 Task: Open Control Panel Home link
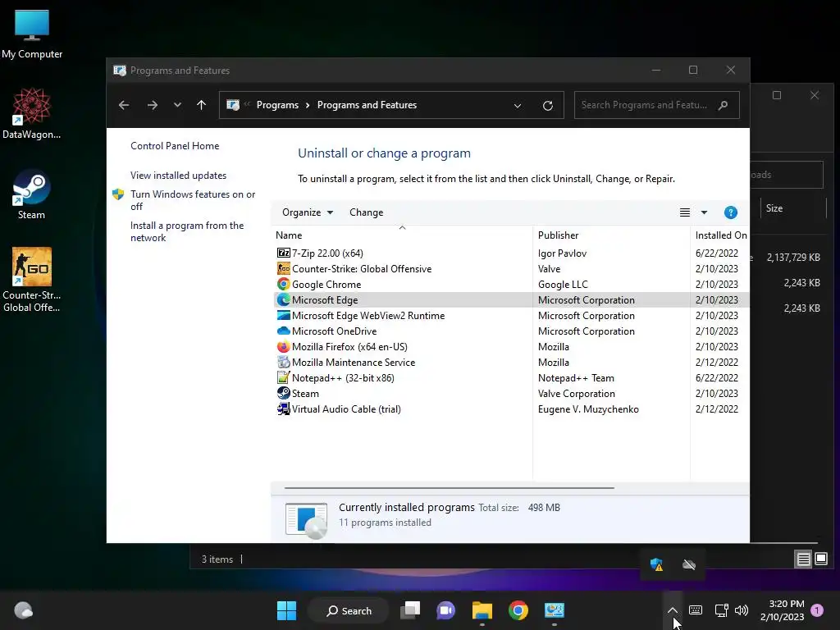175,146
